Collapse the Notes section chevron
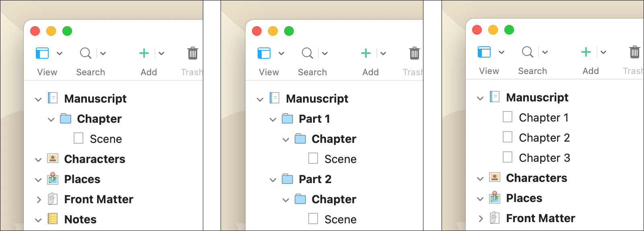Image resolution: width=644 pixels, height=231 pixels. pos(38,220)
